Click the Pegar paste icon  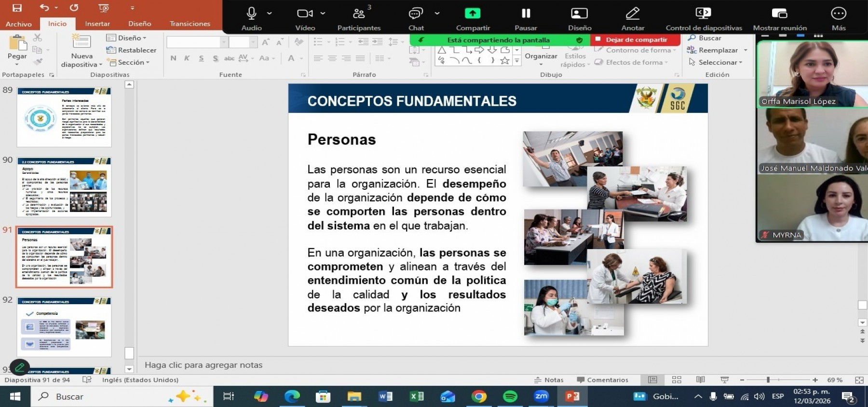(17, 43)
